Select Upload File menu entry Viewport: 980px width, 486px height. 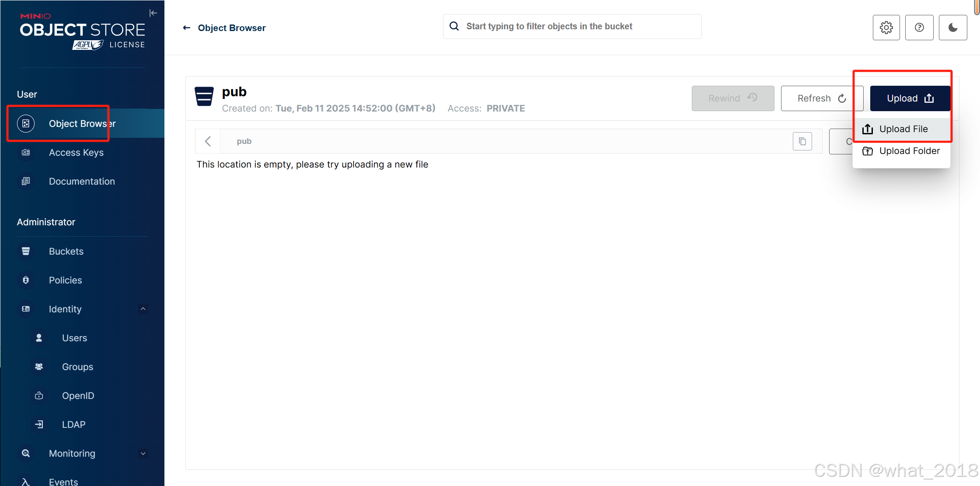903,129
